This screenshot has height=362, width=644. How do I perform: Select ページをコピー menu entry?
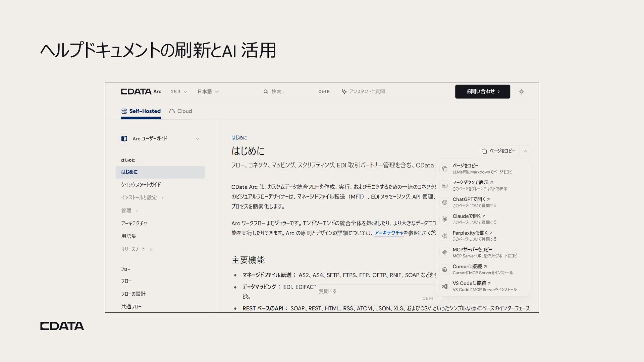pyautogui.click(x=483, y=169)
